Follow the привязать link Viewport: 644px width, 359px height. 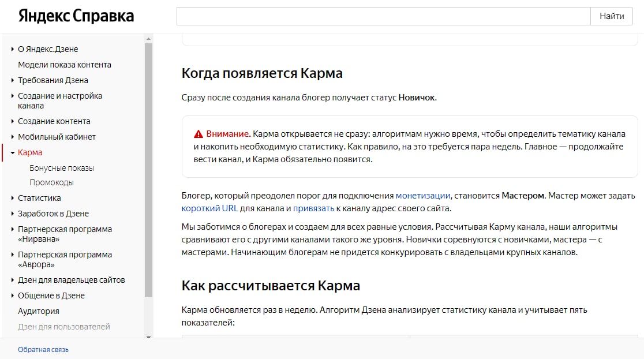pyautogui.click(x=314, y=208)
